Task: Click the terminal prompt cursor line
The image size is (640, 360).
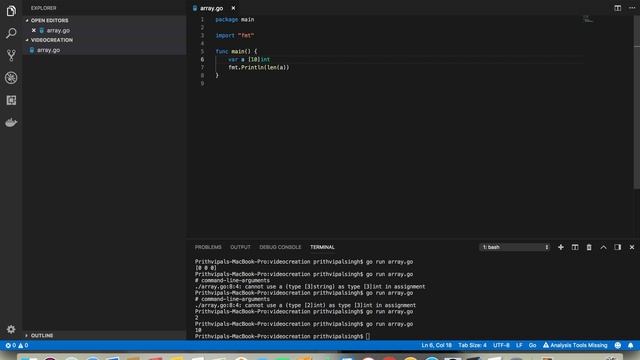Action: pos(282,336)
